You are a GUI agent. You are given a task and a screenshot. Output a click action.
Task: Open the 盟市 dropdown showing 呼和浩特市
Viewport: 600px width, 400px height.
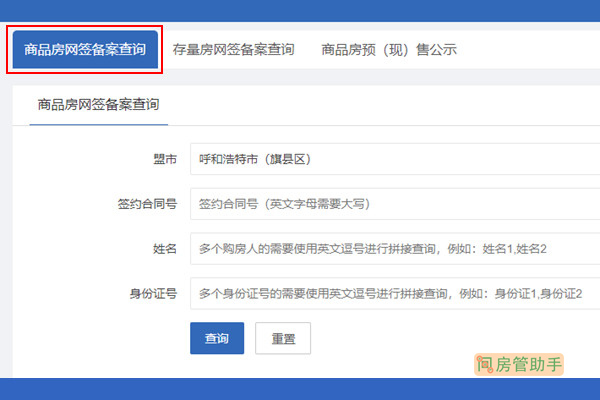coord(395,159)
